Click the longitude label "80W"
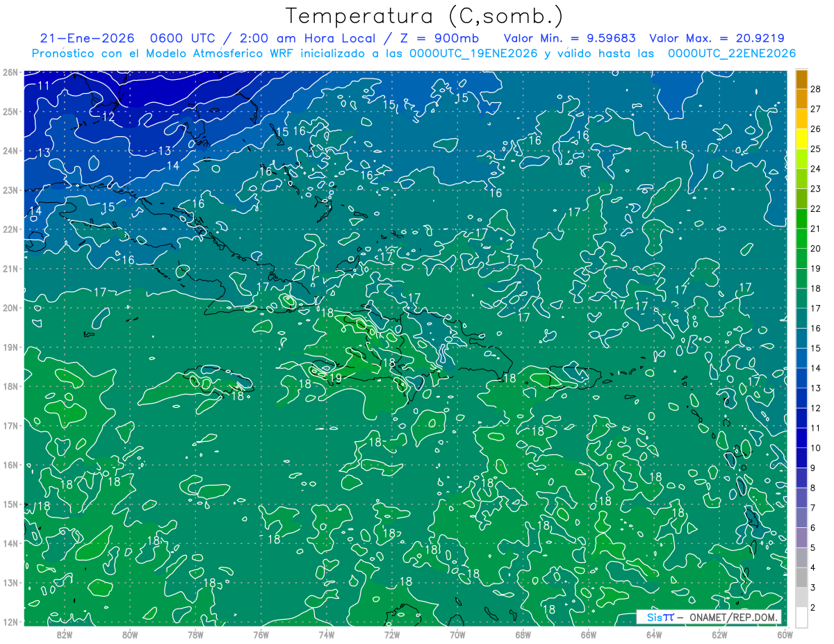 [x=130, y=634]
